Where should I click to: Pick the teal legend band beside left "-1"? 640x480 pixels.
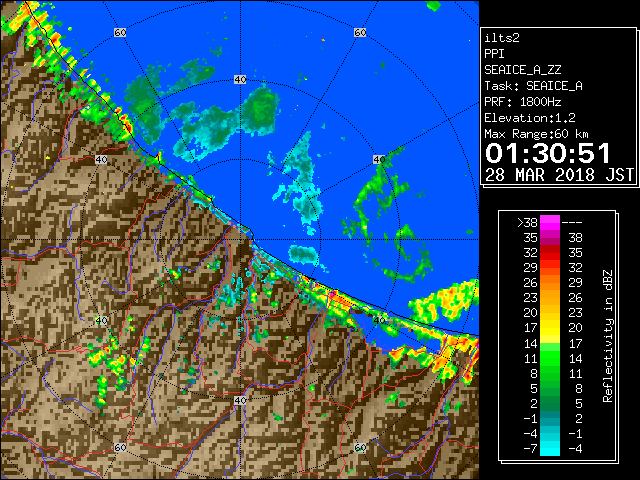coord(550,418)
